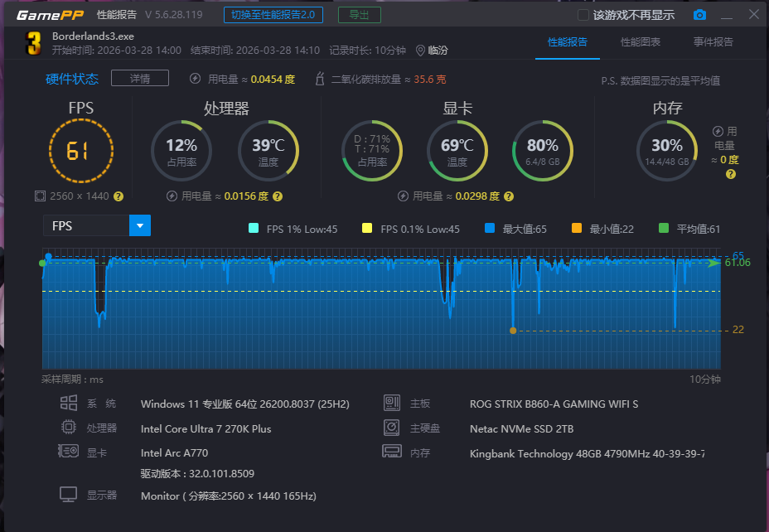This screenshot has height=532, width=769.
Task: Click yellow FPS 0.1% Low legend swatch
Action: tap(367, 228)
